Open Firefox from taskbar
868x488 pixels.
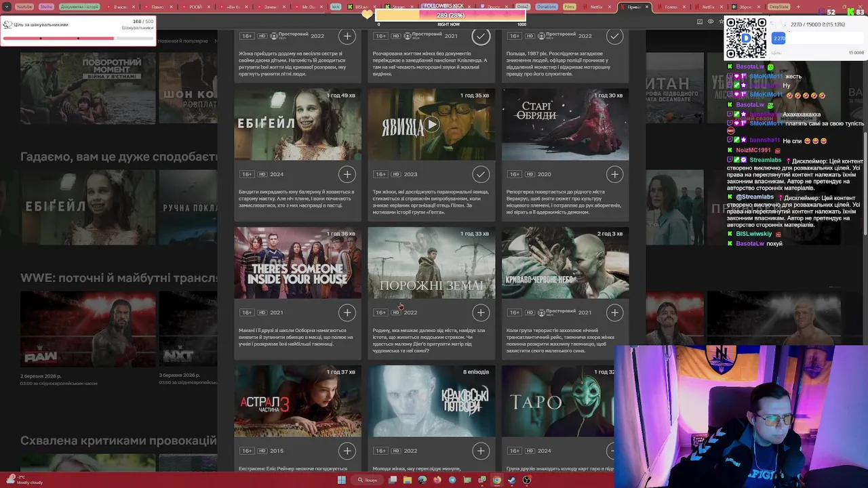tap(437, 480)
